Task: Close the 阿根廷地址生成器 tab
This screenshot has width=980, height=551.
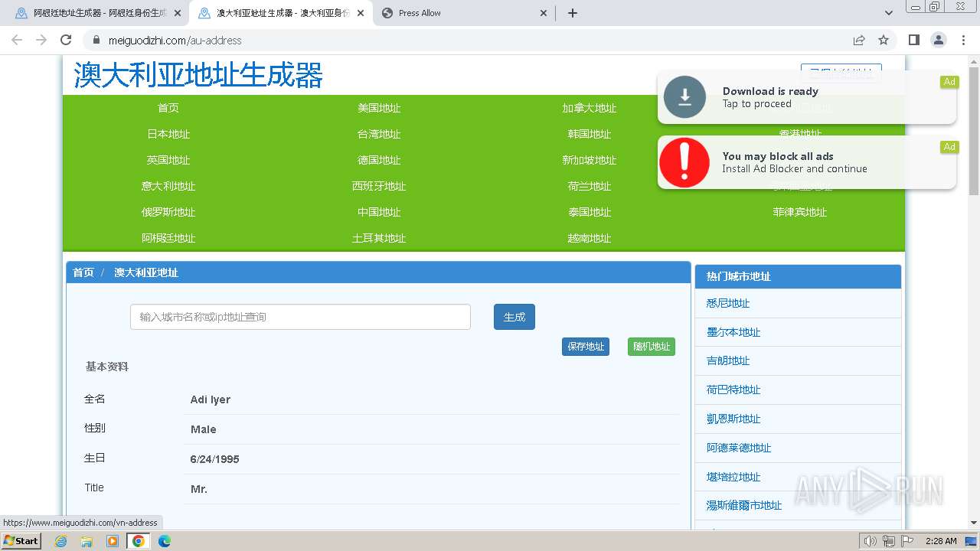Action: tap(178, 13)
